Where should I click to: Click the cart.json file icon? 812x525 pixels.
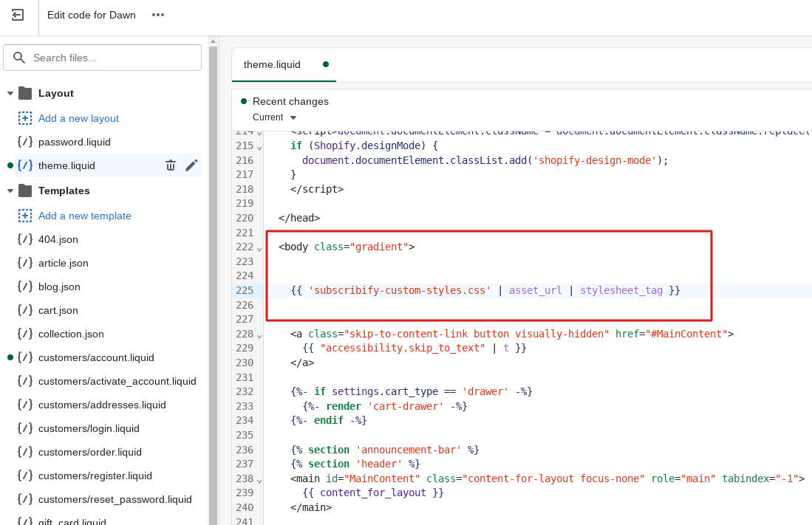25,310
